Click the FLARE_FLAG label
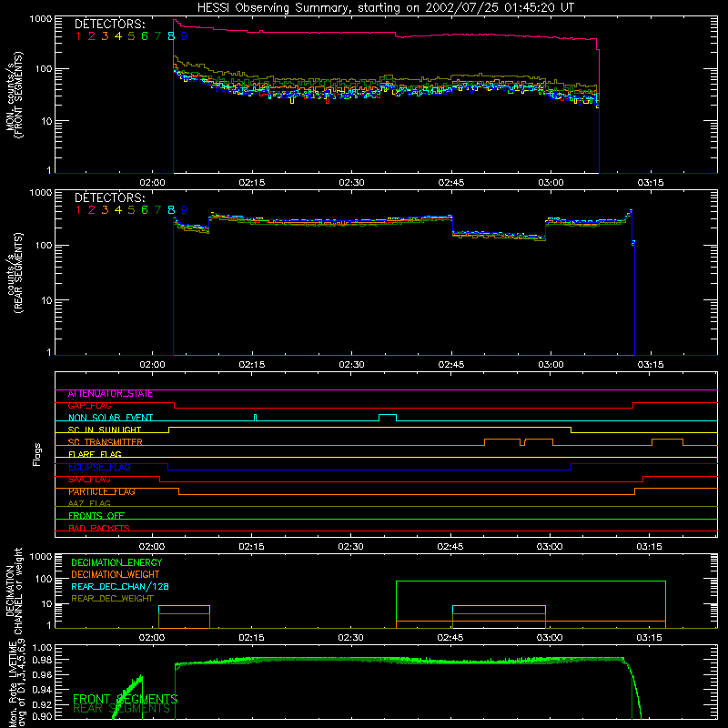This screenshot has height=728, width=728. [x=95, y=454]
